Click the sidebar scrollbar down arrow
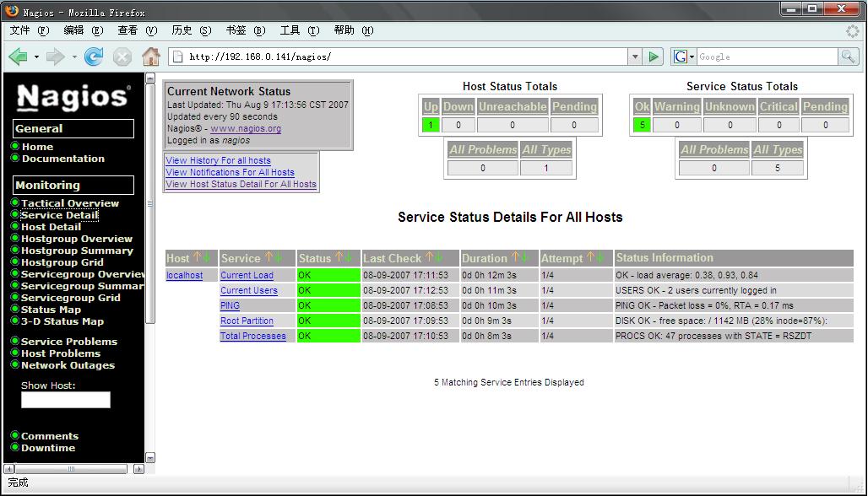Screen dimensions: 868x496 coord(150,458)
